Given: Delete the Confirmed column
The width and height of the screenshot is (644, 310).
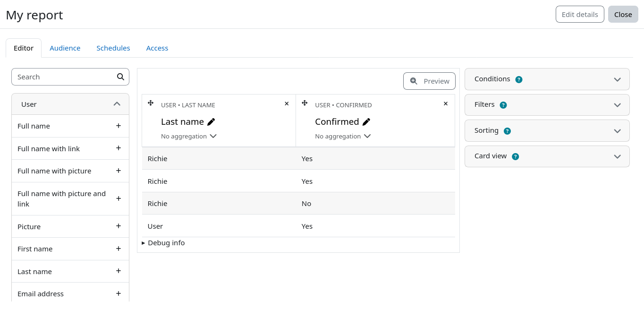Looking at the screenshot, I should (x=445, y=103).
